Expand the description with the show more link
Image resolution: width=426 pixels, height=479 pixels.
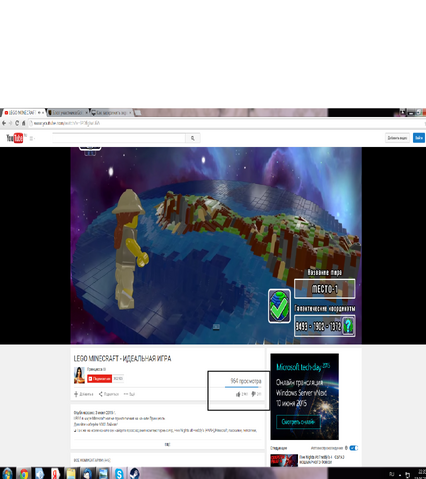pos(167,444)
